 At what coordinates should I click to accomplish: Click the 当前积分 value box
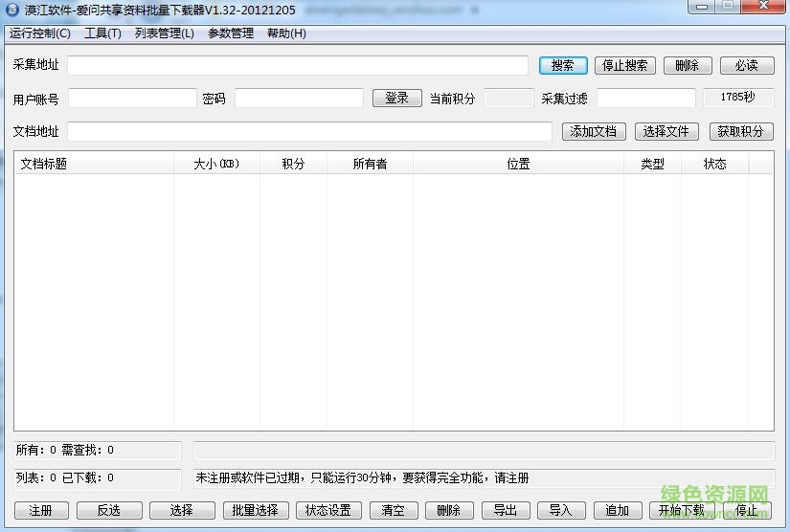click(508, 99)
